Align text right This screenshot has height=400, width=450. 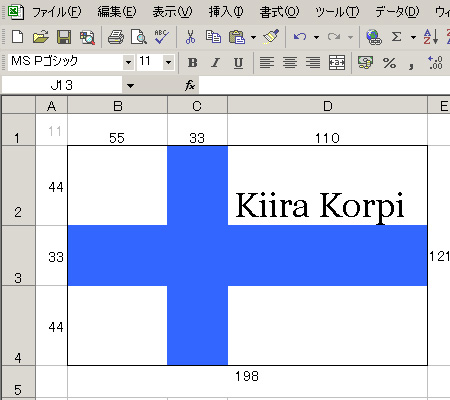coord(313,63)
